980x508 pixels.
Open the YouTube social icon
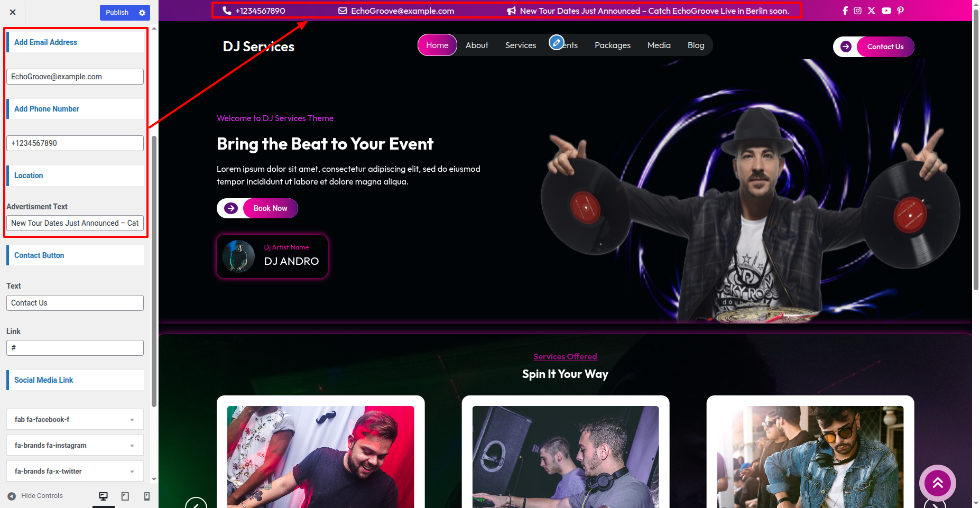(x=886, y=11)
